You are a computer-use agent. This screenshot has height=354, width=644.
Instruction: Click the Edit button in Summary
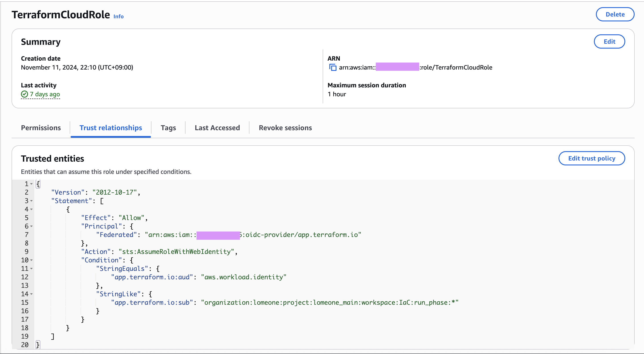(x=609, y=41)
